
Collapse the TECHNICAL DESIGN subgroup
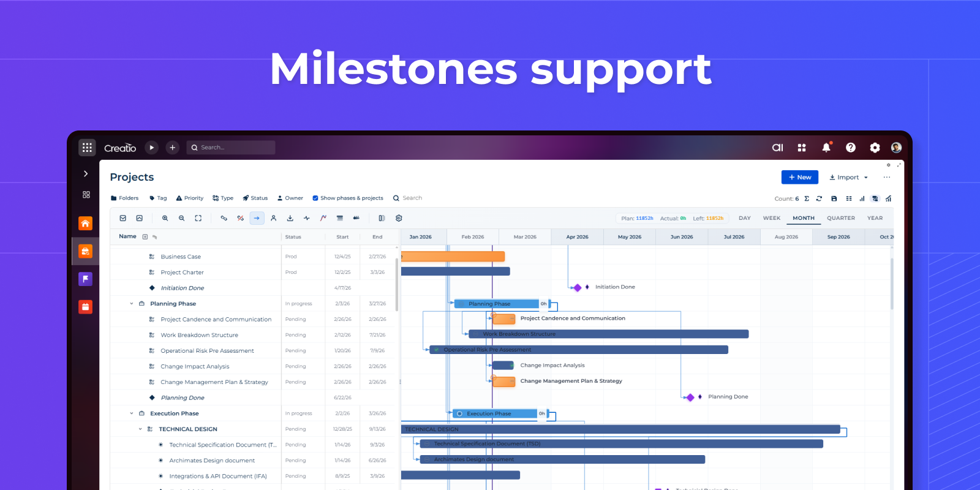[140, 429]
